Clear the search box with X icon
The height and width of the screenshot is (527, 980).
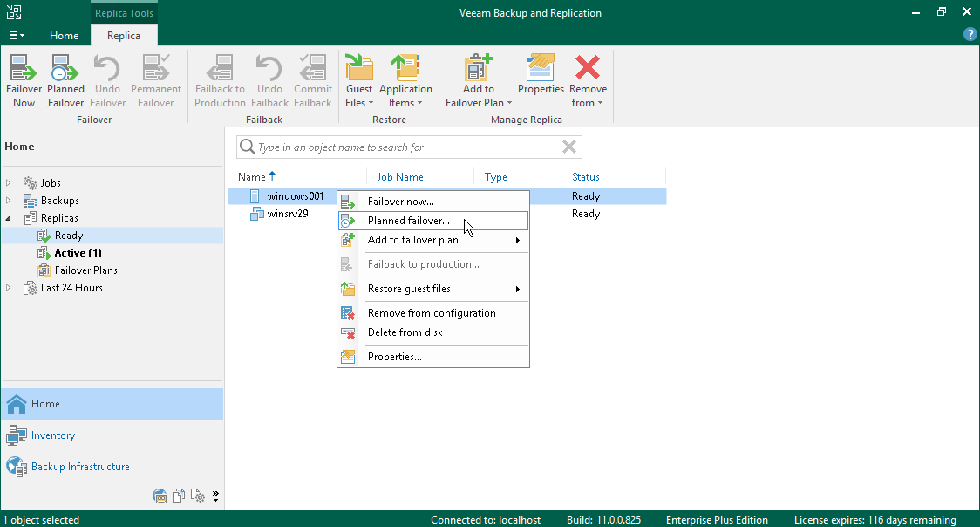[x=568, y=147]
